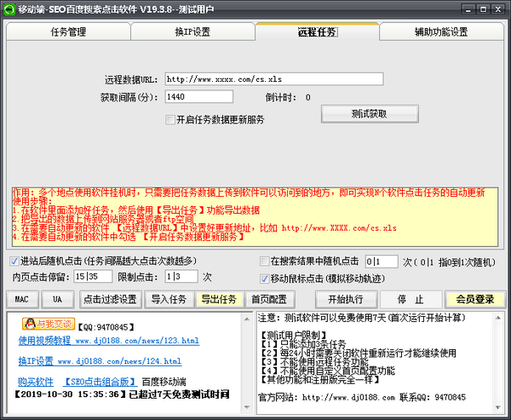
Task: Open the 换IP设置 tab
Action: [192, 32]
